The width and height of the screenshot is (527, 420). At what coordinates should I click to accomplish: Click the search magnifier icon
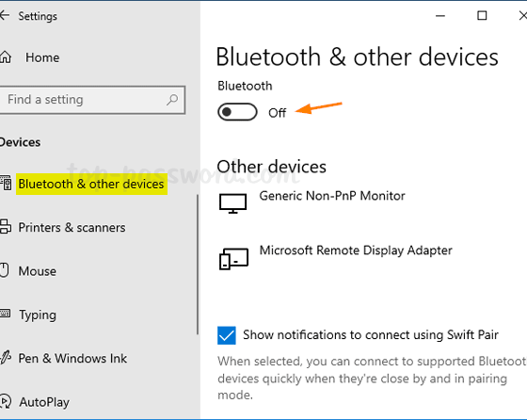pyautogui.click(x=172, y=100)
